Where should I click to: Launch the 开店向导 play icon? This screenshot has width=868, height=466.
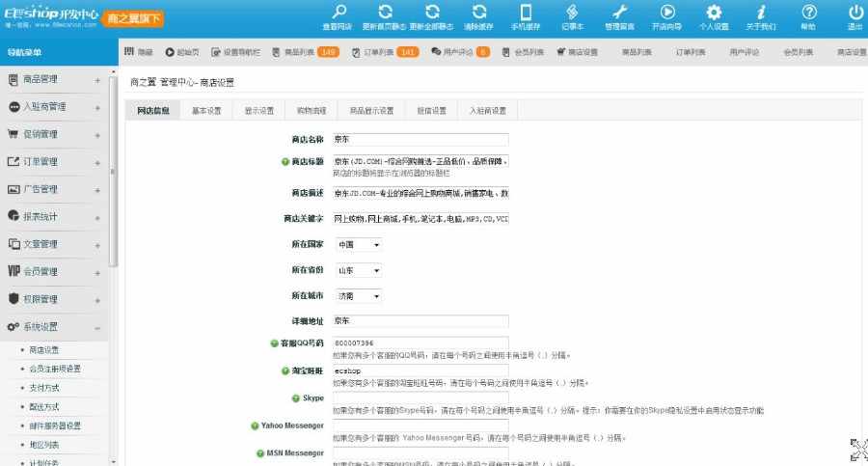pos(667,12)
